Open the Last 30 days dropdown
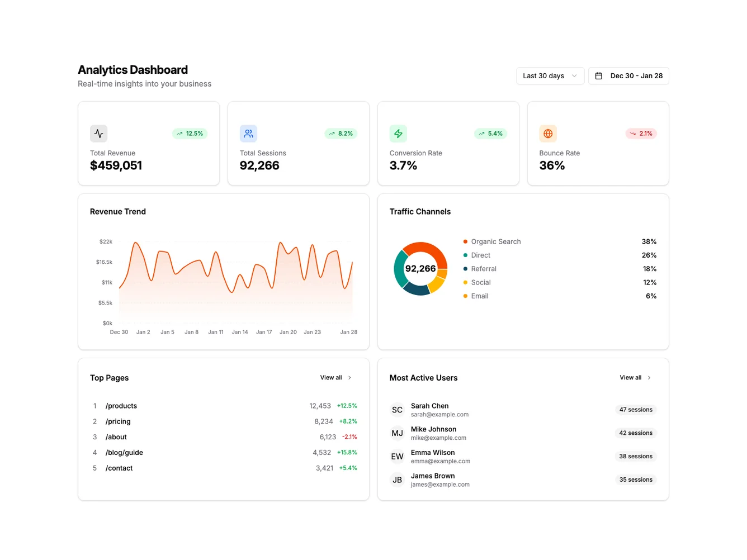 click(550, 75)
